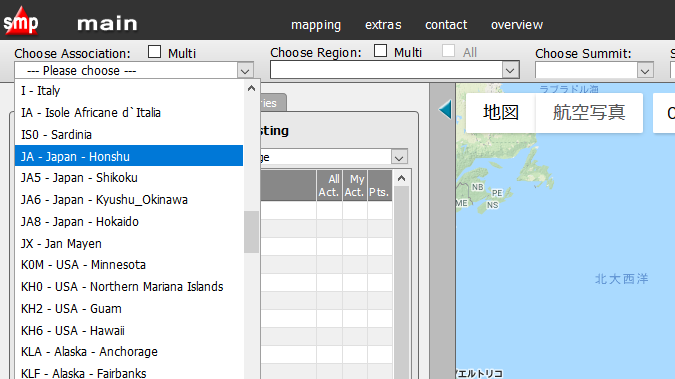
Task: Go to the contact page
Action: point(446,25)
